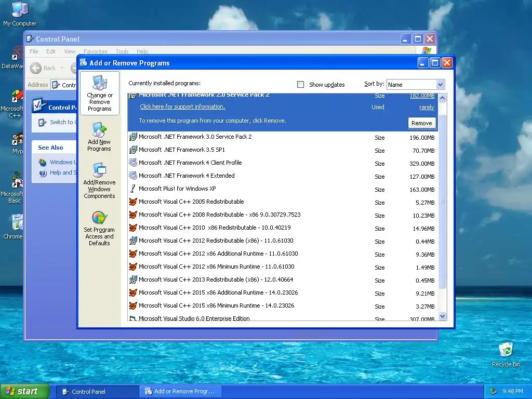This screenshot has height=399, width=532.
Task: Click the 182.00MB size link
Action: [x=422, y=96]
